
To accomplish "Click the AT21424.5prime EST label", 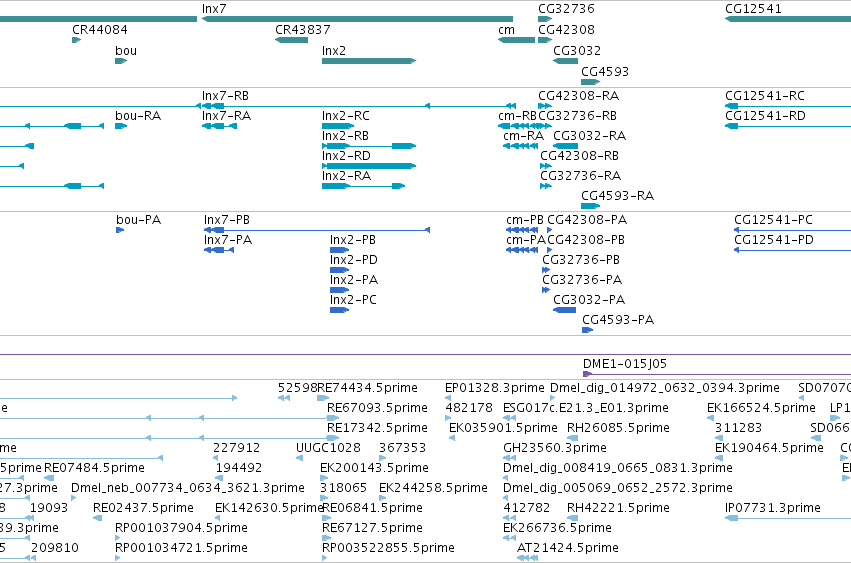I will click(567, 548).
